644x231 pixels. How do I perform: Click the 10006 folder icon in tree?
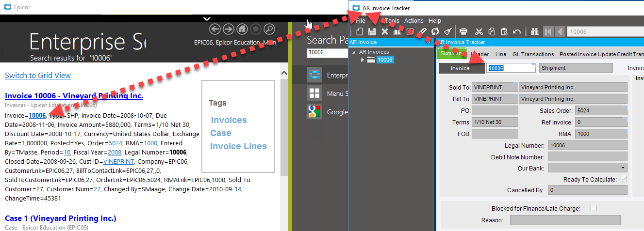pos(372,60)
